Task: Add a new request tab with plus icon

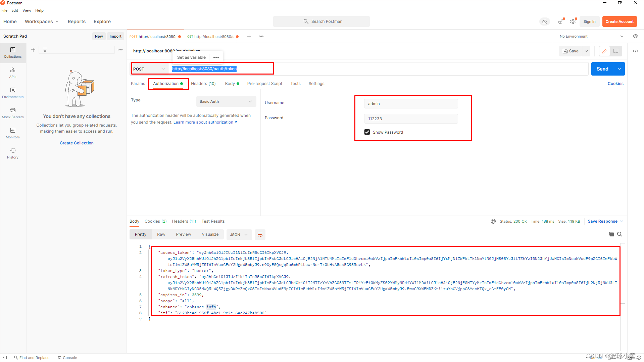Action: pyautogui.click(x=249, y=36)
